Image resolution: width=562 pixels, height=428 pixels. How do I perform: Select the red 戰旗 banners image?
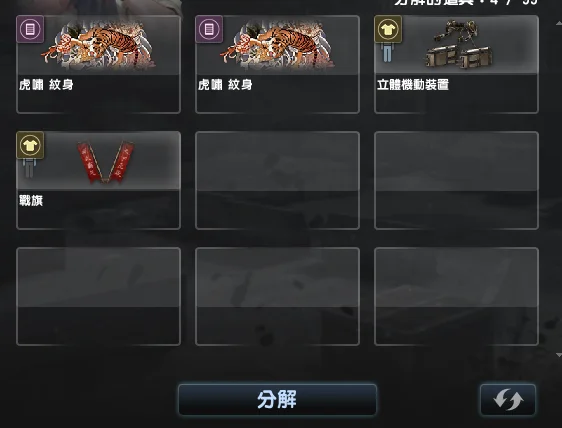coord(105,162)
